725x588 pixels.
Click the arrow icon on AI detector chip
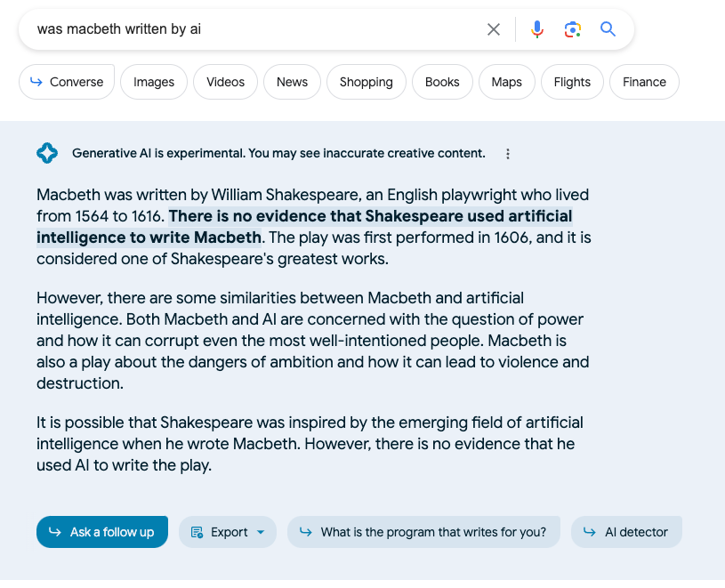point(589,532)
